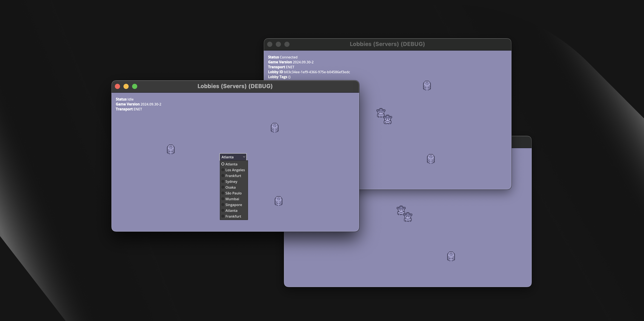Click the topmost barrel in the Idle window

click(274, 128)
